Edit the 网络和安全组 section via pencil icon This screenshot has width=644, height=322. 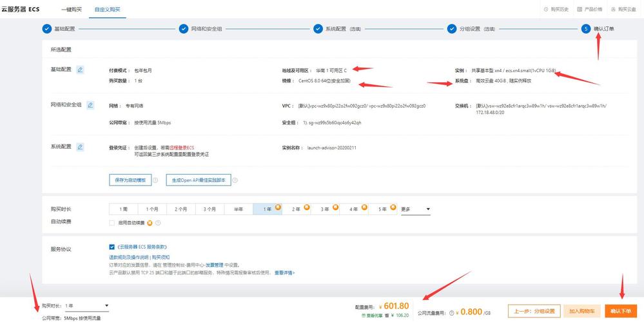coord(90,105)
